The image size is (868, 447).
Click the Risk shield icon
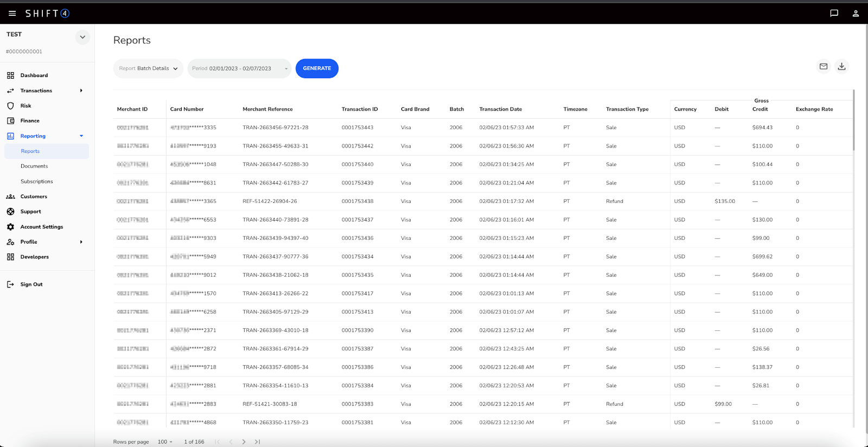tap(10, 106)
